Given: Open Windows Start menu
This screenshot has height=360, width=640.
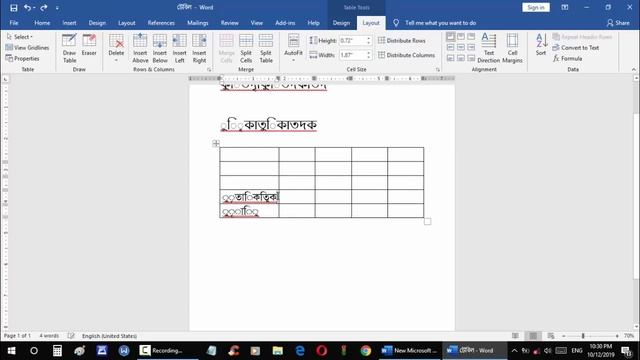Looking at the screenshot, I should 11,351.
